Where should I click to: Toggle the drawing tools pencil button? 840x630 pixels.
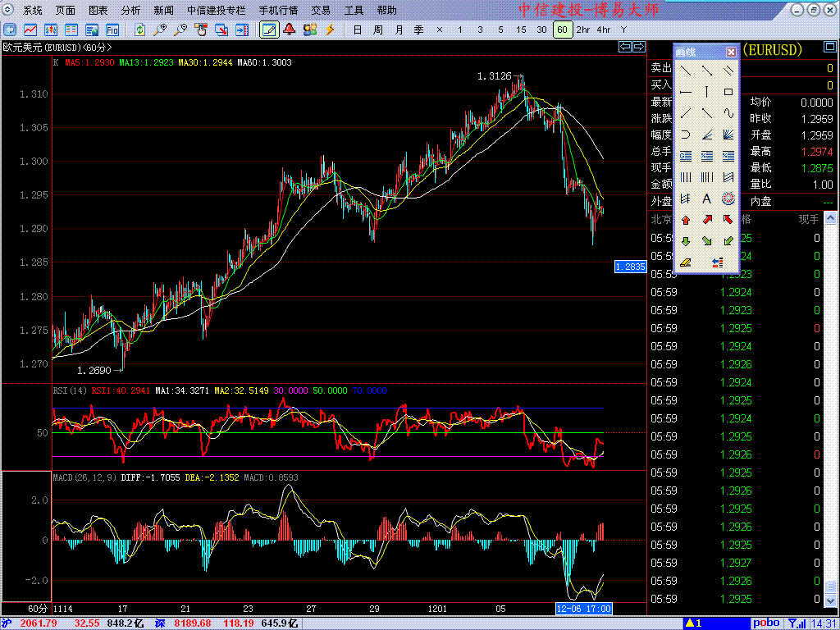(268, 30)
